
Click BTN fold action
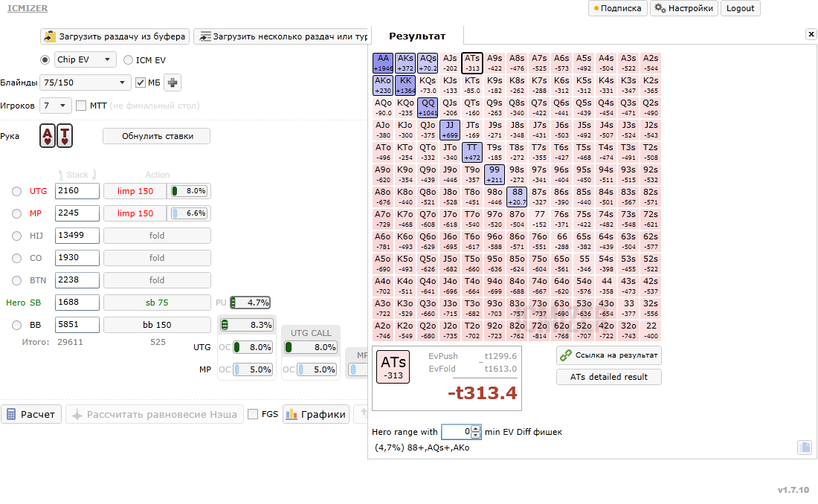click(x=157, y=280)
